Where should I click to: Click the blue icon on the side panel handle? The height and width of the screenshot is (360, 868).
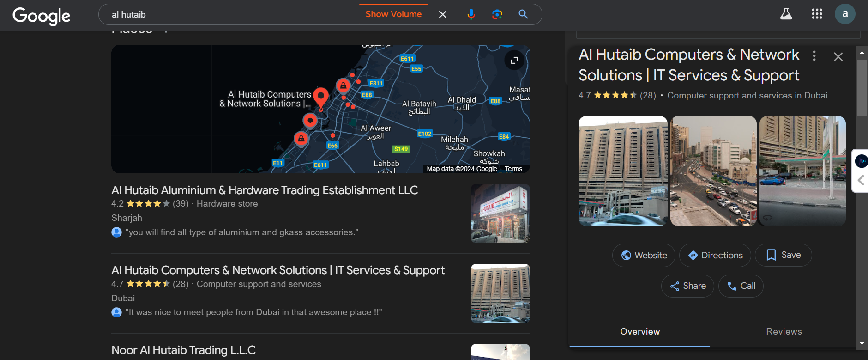pos(861,161)
